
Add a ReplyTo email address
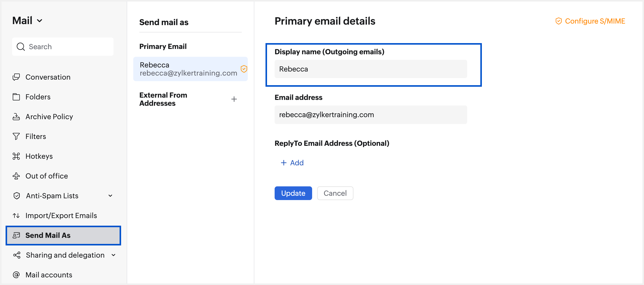(292, 163)
